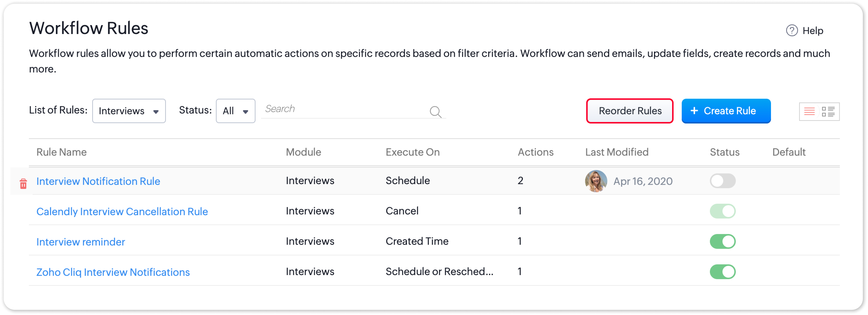868x315 pixels.
Task: Click the Reorder Rules button
Action: (630, 111)
